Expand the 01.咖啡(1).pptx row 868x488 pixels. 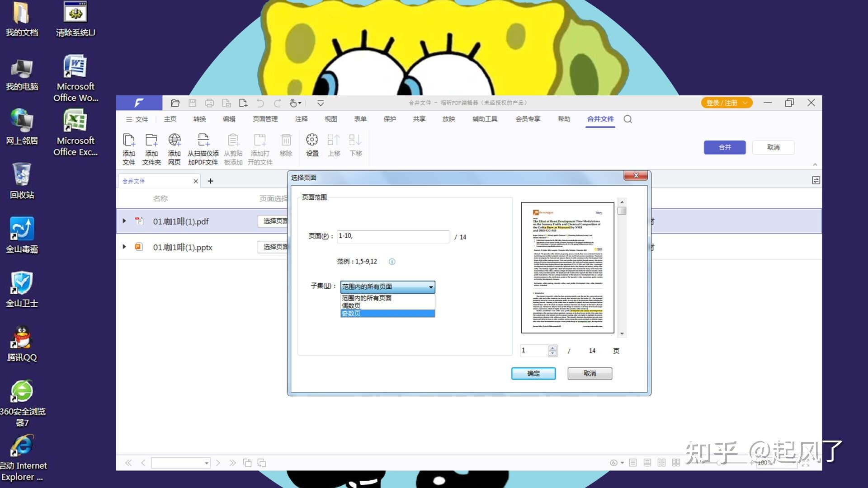124,247
